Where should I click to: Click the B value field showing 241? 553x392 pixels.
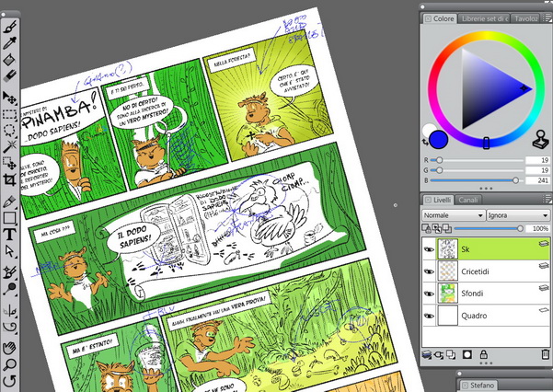click(x=537, y=180)
